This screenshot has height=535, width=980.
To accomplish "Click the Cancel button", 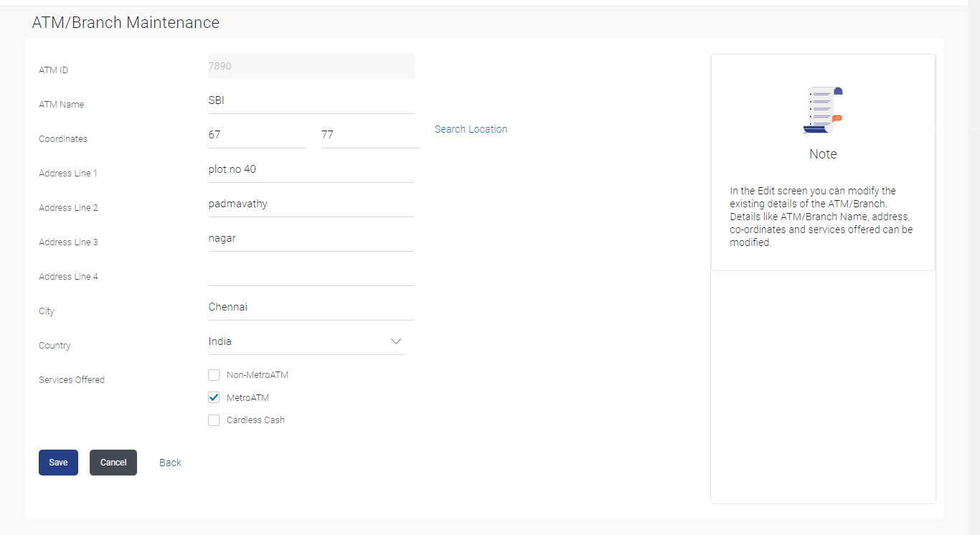I will point(113,463).
